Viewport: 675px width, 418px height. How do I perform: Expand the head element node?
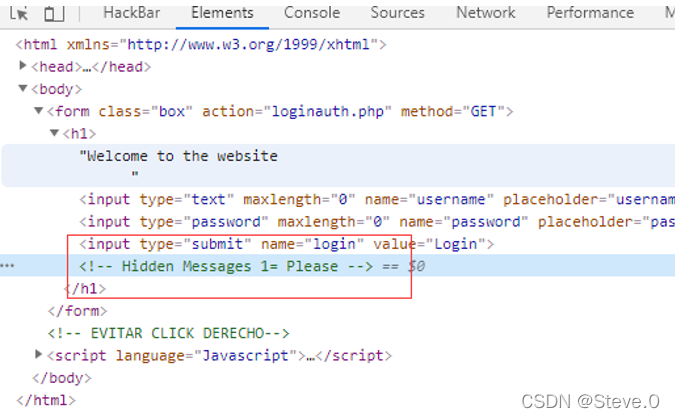coord(23,66)
